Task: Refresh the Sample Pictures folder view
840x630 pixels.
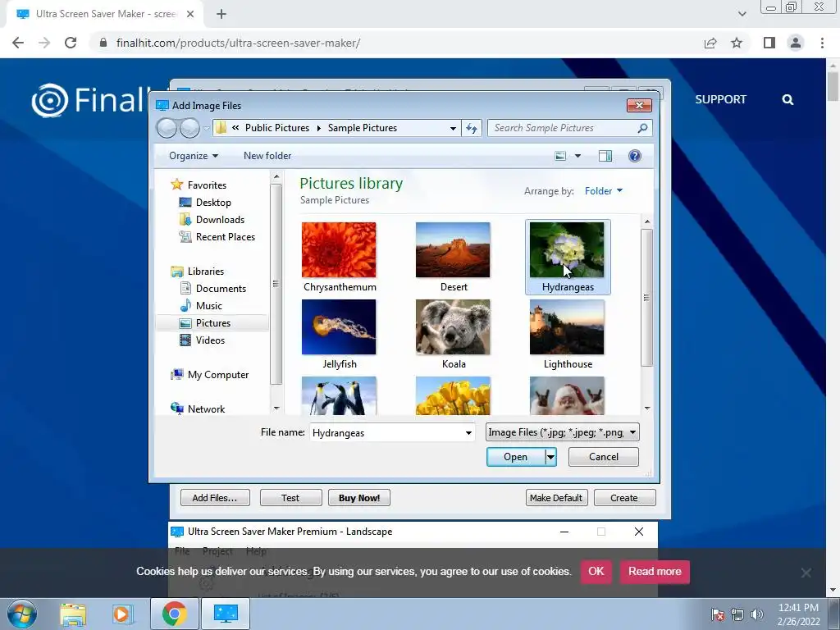Action: coord(472,128)
